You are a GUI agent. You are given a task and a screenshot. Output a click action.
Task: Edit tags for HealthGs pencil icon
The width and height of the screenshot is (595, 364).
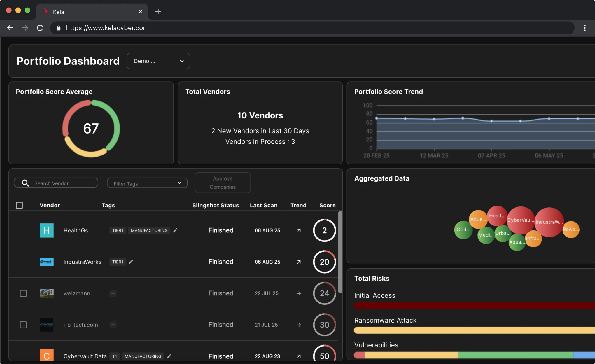click(x=175, y=230)
